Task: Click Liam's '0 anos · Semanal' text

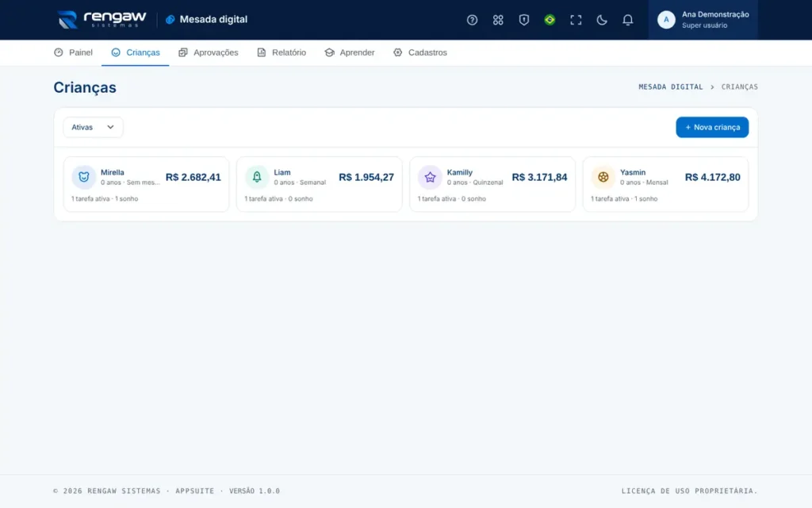Action: [x=300, y=183]
